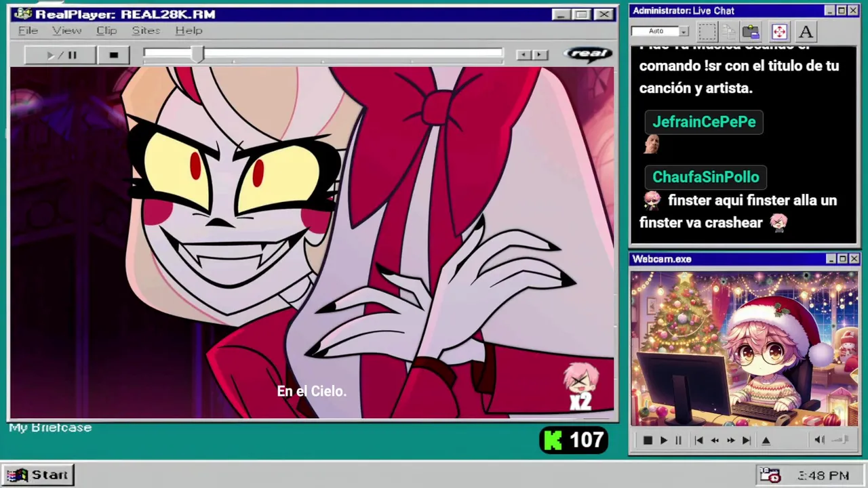Click the My Briefcase desktop label
The image size is (868, 488).
(x=50, y=428)
